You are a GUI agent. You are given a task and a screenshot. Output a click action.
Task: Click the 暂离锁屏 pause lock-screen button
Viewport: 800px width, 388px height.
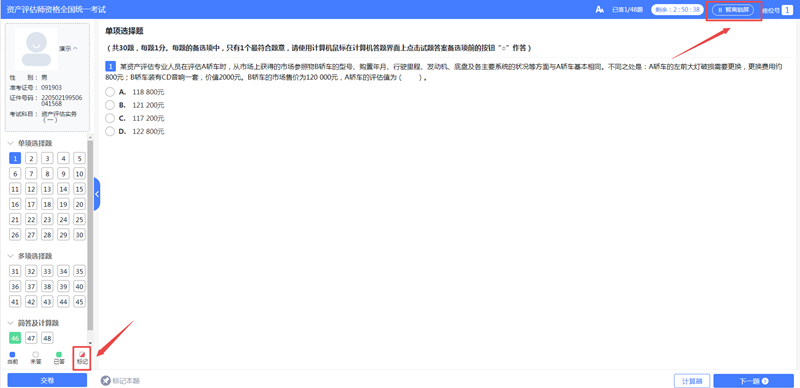(733, 10)
